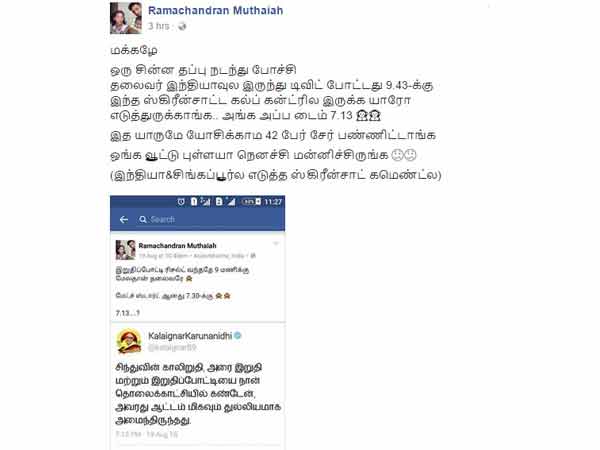
Task: Click the embedded post's date and location line
Action: [x=197, y=255]
